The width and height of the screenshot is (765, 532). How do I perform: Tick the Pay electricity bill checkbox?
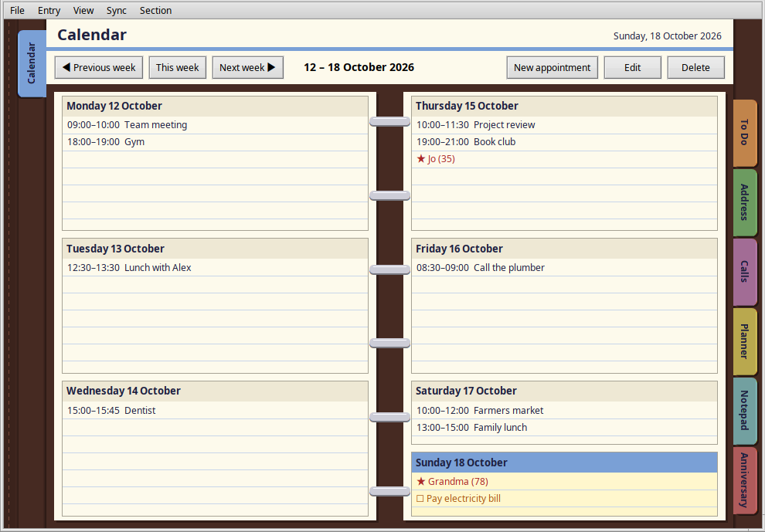(x=420, y=499)
